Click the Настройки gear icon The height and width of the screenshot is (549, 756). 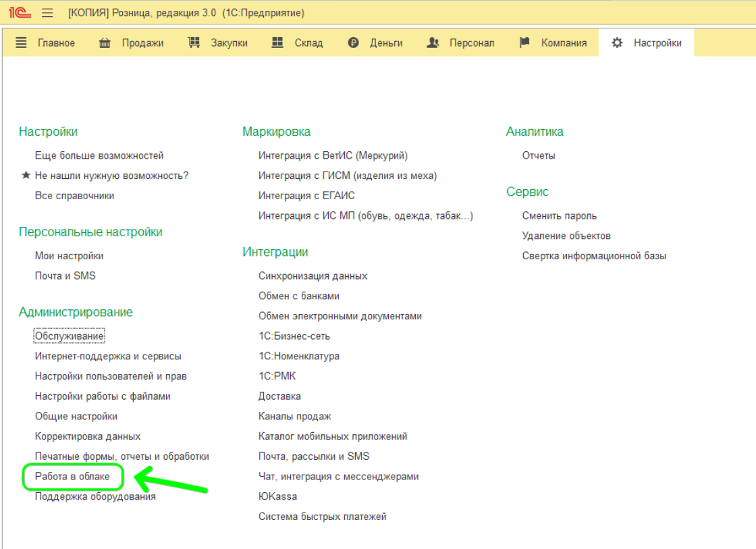617,43
